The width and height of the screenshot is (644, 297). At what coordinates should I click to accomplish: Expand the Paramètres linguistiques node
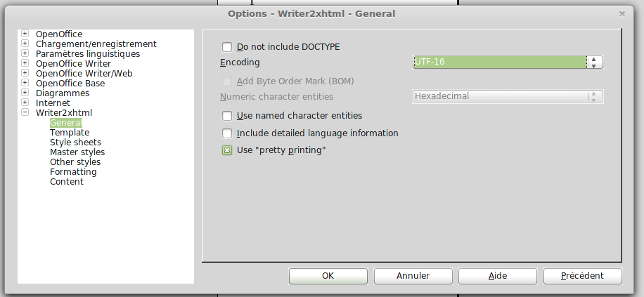tap(25, 53)
